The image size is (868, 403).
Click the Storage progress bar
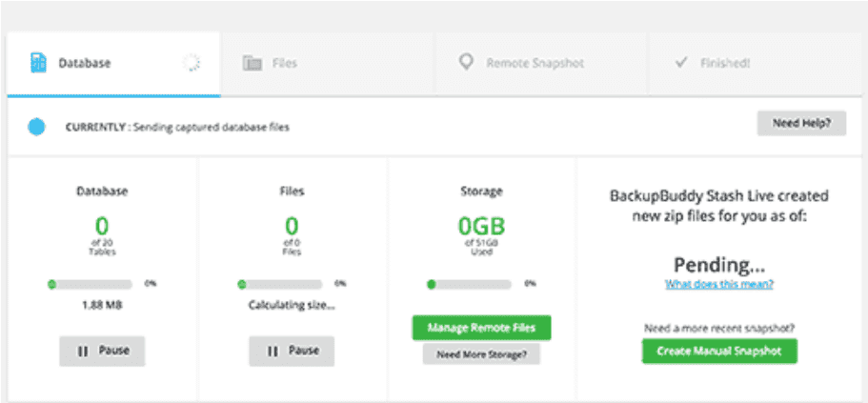coord(470,285)
